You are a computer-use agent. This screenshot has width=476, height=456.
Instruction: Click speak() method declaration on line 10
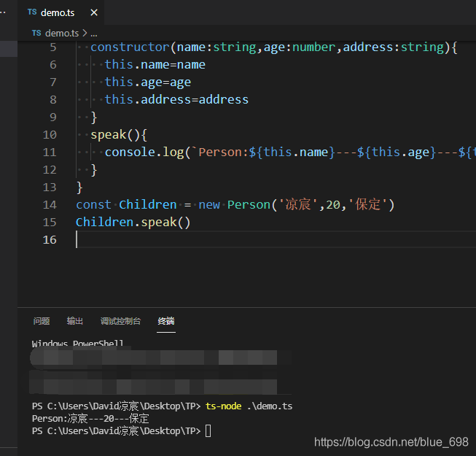point(119,135)
